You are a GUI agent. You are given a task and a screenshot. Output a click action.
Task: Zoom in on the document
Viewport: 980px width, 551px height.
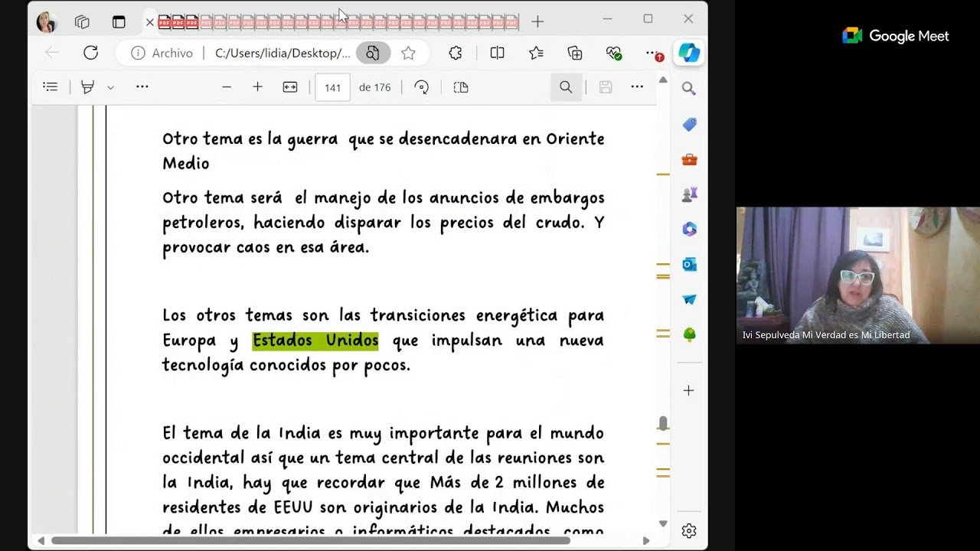point(257,86)
